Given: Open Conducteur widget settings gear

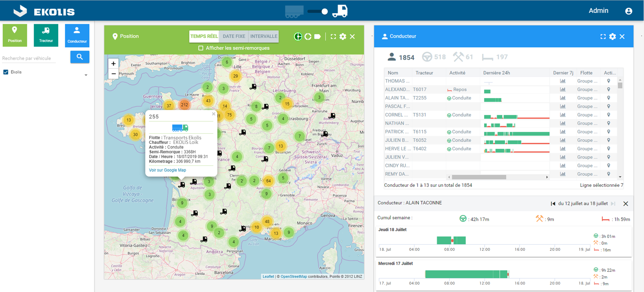Looking at the screenshot, I should (613, 36).
